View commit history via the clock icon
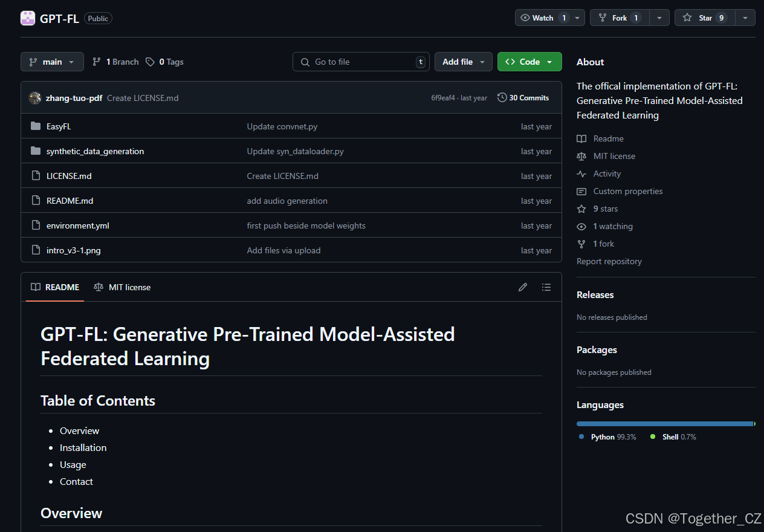Screen dimensions: 764x532 (x=501, y=97)
